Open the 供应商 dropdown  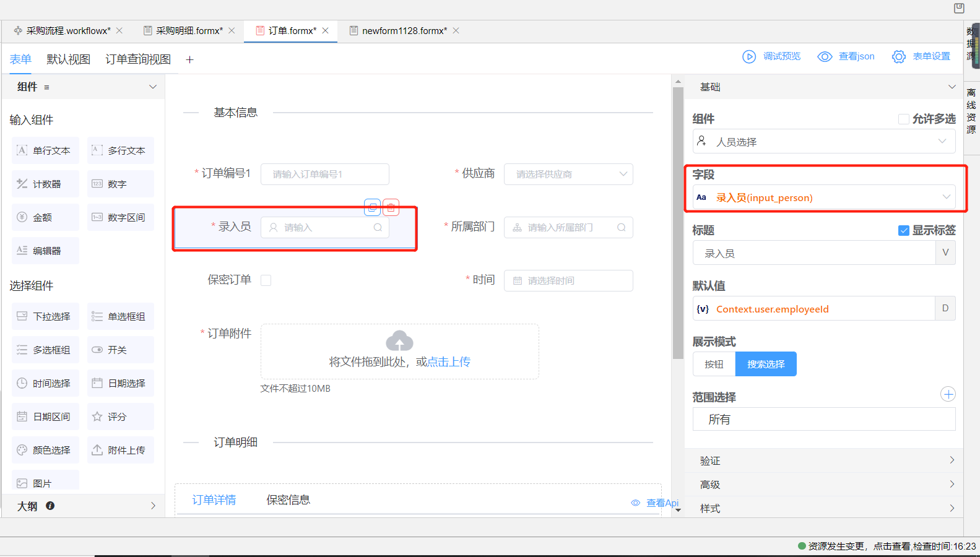[568, 175]
